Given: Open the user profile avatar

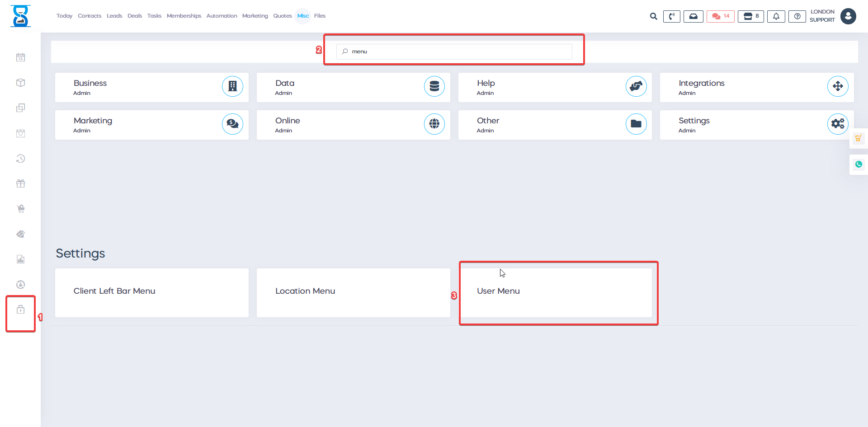Looking at the screenshot, I should click(x=848, y=16).
